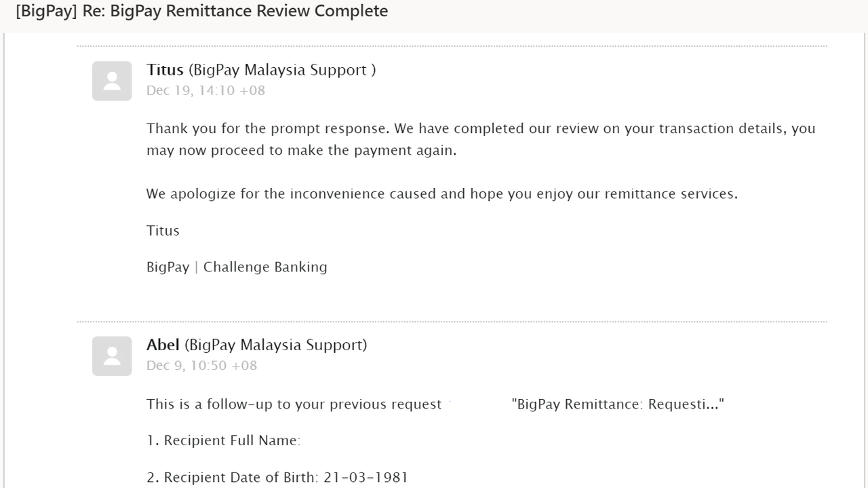Click the Dec 9, 10:50 +08 timestamp

pos(201,365)
